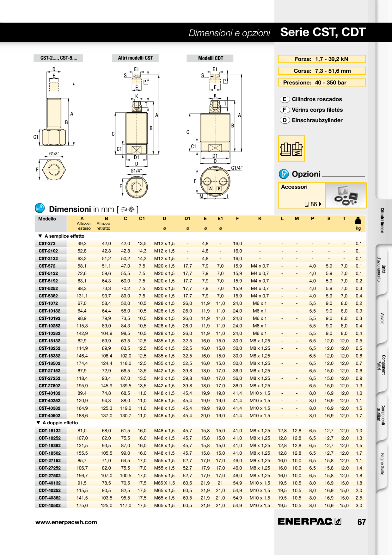Click the page 86 reference arrow
Viewport: 392px width, 555px height.
[x=320, y=204]
